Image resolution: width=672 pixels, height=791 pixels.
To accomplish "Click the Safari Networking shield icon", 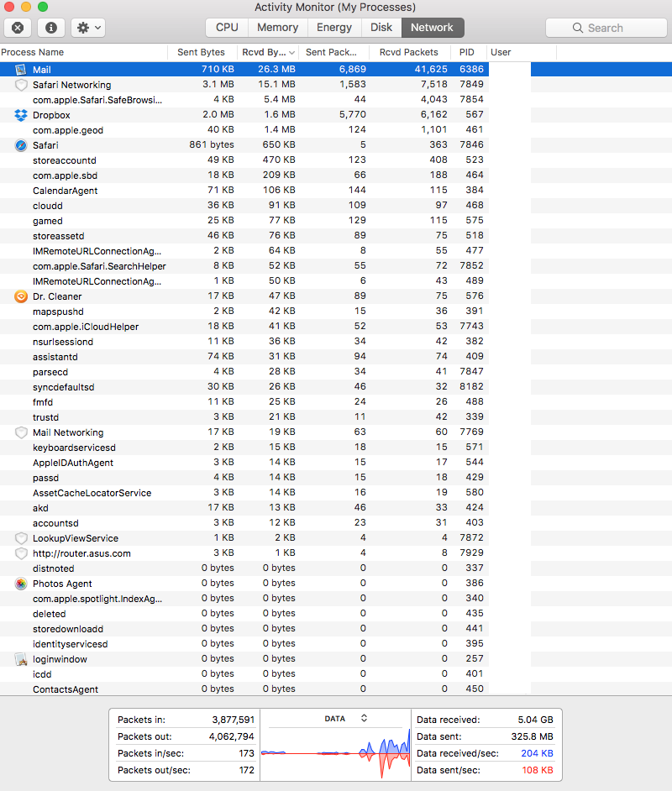I will (x=21, y=85).
